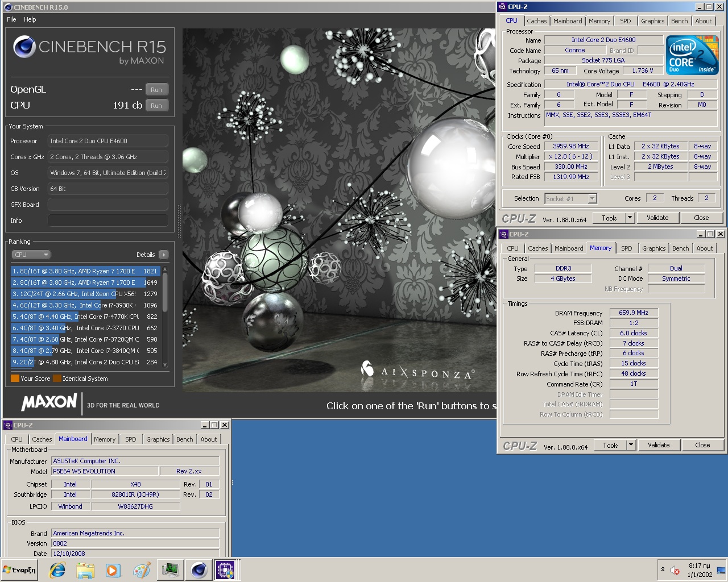The width and height of the screenshot is (728, 582).
Task: Click the Cinebench R15 logo sphere
Action: click(24, 47)
